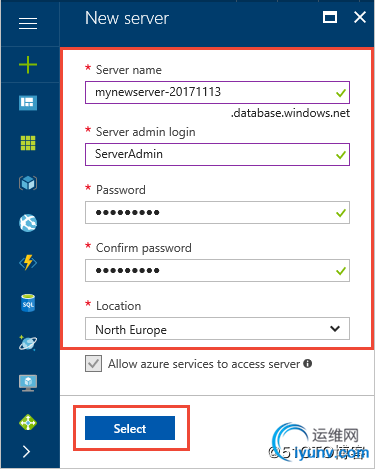Open the Dashboard icon in sidebar

click(x=28, y=103)
